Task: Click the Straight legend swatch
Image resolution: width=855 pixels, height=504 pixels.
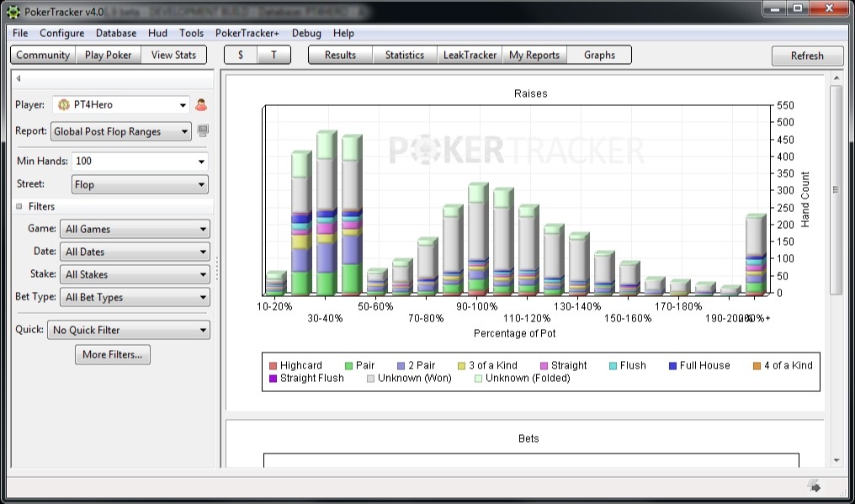Action: coord(544,365)
